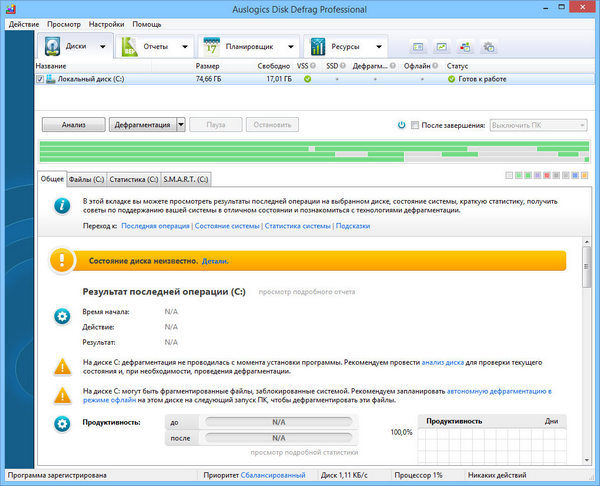Open the Настройки menu

click(x=106, y=24)
